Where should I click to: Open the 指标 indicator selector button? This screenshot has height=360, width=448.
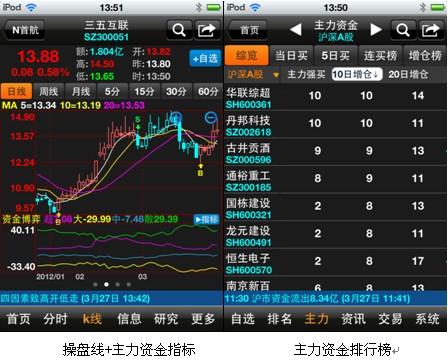[x=206, y=219]
